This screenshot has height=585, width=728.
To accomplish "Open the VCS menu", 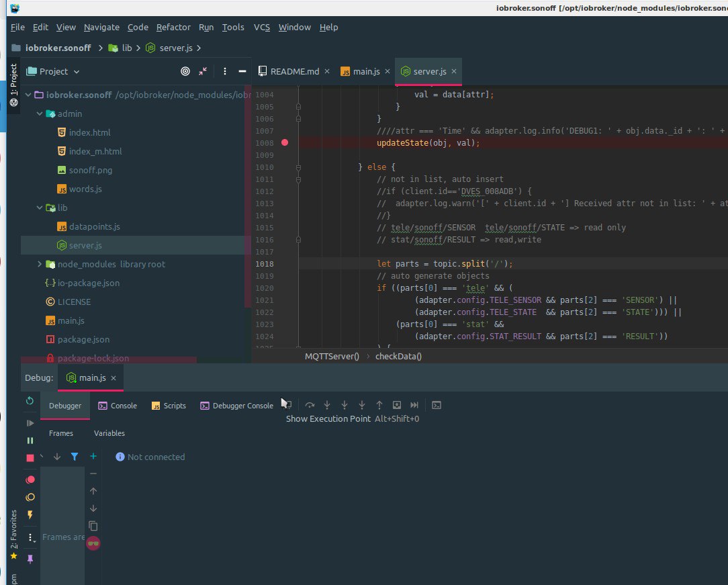I will pos(262,28).
